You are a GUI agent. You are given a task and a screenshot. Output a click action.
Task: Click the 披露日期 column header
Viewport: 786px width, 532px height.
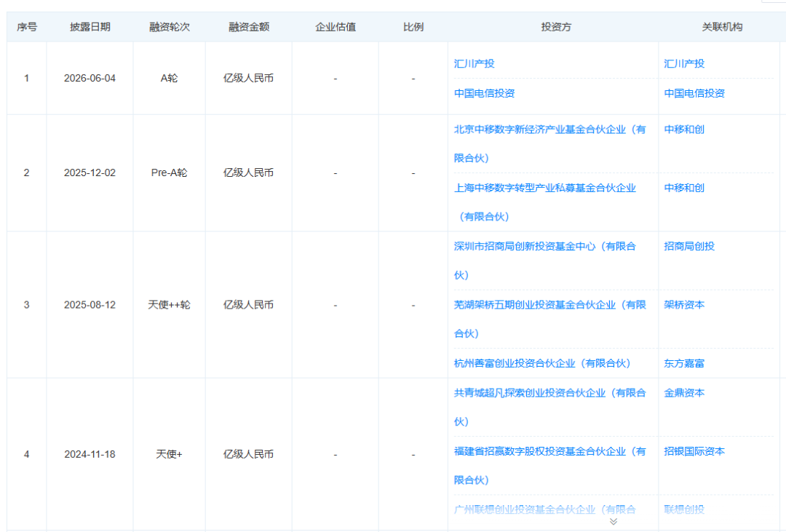tap(90, 27)
